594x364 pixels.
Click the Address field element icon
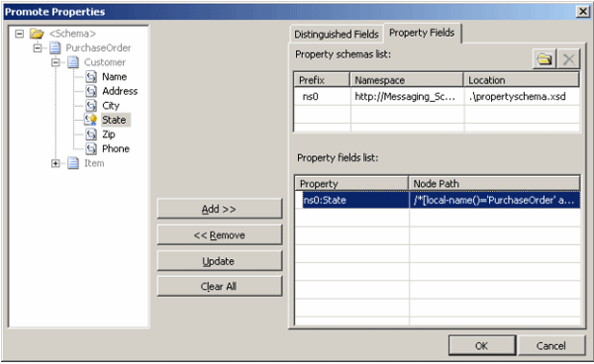click(91, 91)
